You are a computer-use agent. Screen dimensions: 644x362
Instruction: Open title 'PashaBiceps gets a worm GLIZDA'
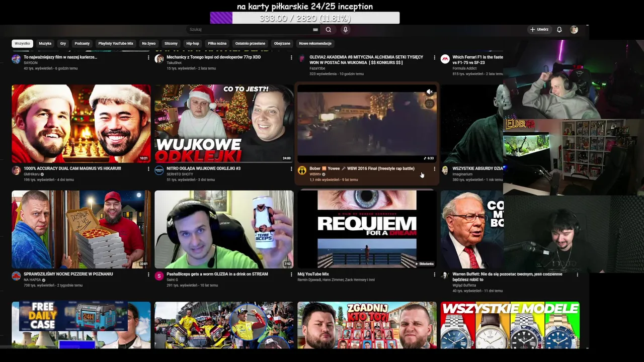[x=217, y=274]
